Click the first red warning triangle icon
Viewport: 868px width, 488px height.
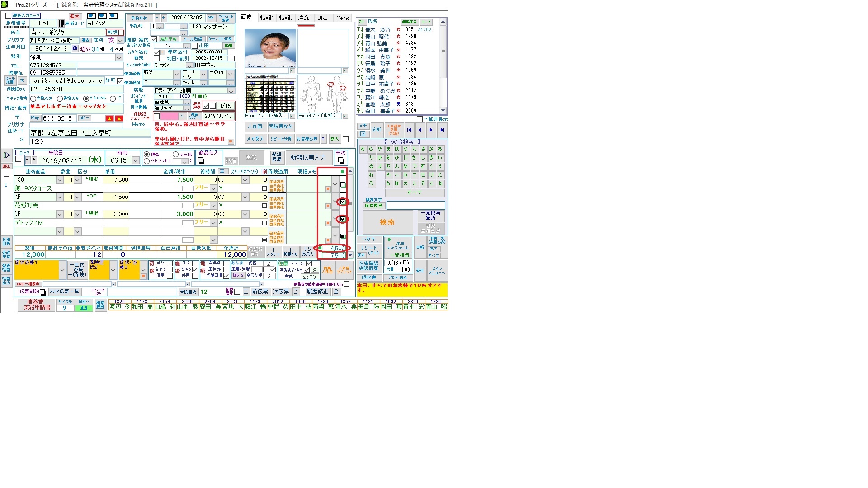[x=109, y=118]
